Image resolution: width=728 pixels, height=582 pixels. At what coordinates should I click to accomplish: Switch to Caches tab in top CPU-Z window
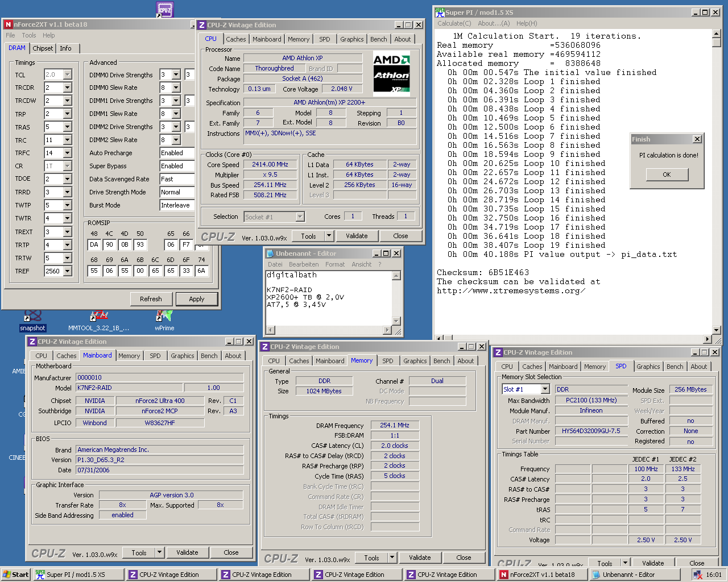[236, 39]
